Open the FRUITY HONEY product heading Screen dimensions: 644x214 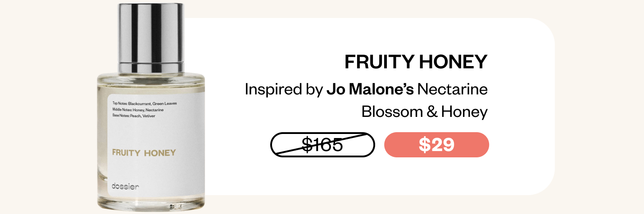pos(416,62)
